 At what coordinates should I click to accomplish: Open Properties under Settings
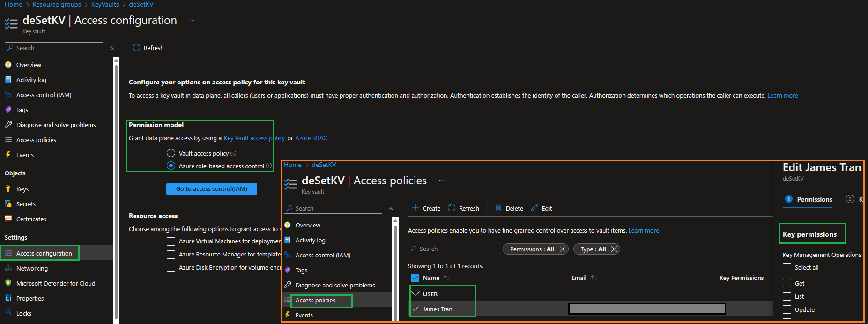pos(30,298)
